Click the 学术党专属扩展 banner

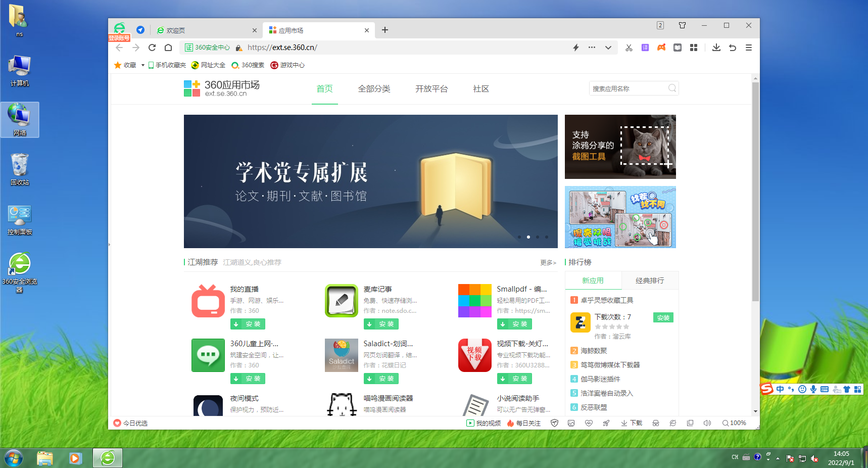(x=371, y=181)
